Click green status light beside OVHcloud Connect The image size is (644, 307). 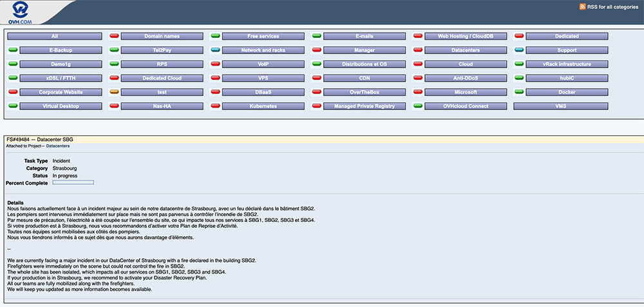click(418, 106)
